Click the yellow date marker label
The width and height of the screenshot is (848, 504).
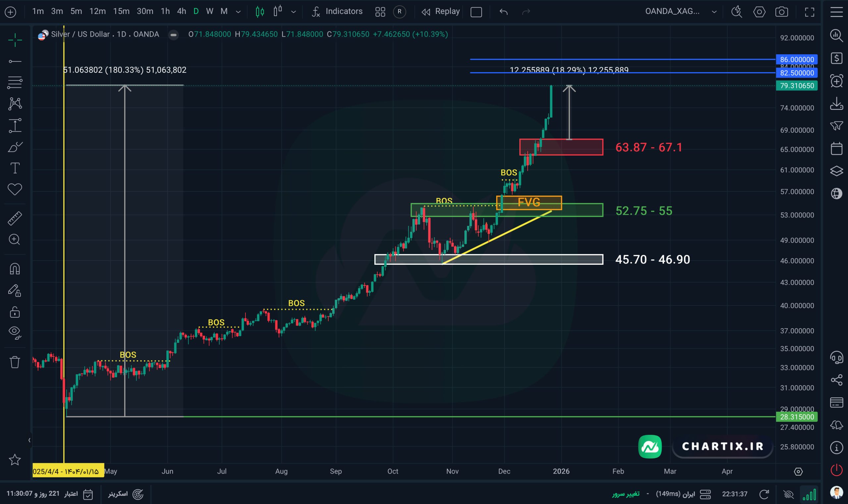pyautogui.click(x=68, y=471)
